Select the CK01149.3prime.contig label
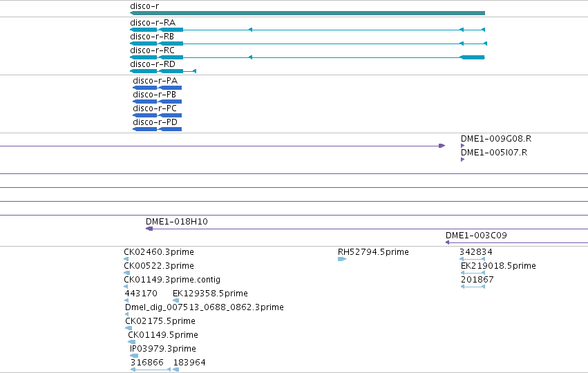The image size is (588, 373). click(172, 280)
